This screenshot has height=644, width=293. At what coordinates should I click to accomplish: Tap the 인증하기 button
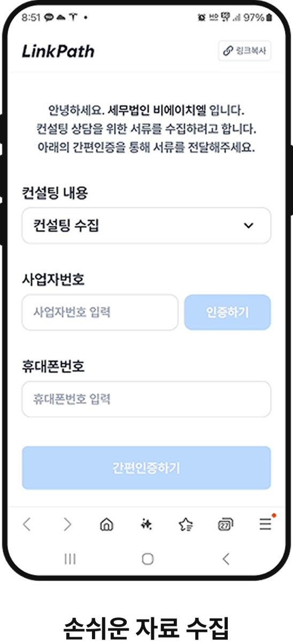pyautogui.click(x=227, y=312)
